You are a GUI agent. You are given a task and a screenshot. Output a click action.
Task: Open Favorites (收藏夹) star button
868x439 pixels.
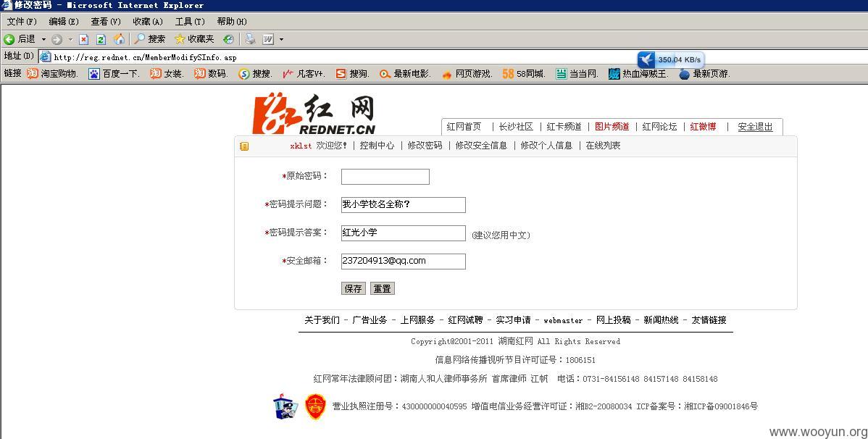pyautogui.click(x=193, y=39)
